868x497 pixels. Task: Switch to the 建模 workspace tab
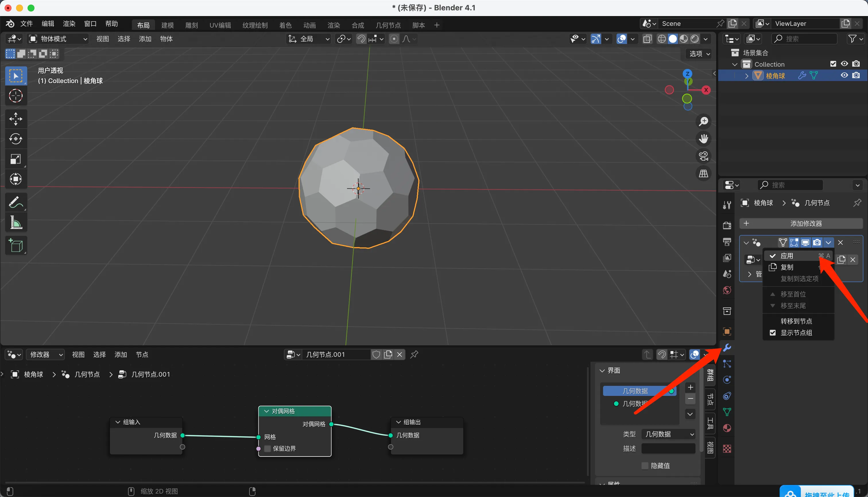[167, 25]
